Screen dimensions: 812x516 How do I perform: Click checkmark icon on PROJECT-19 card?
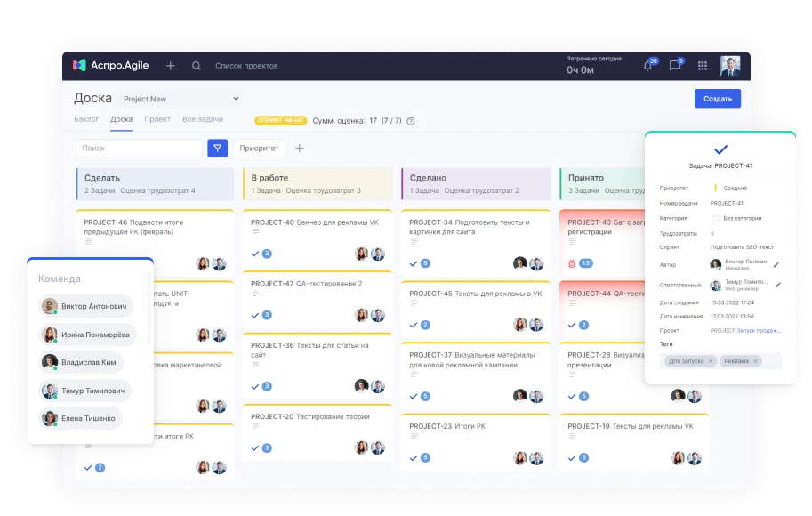tap(572, 458)
